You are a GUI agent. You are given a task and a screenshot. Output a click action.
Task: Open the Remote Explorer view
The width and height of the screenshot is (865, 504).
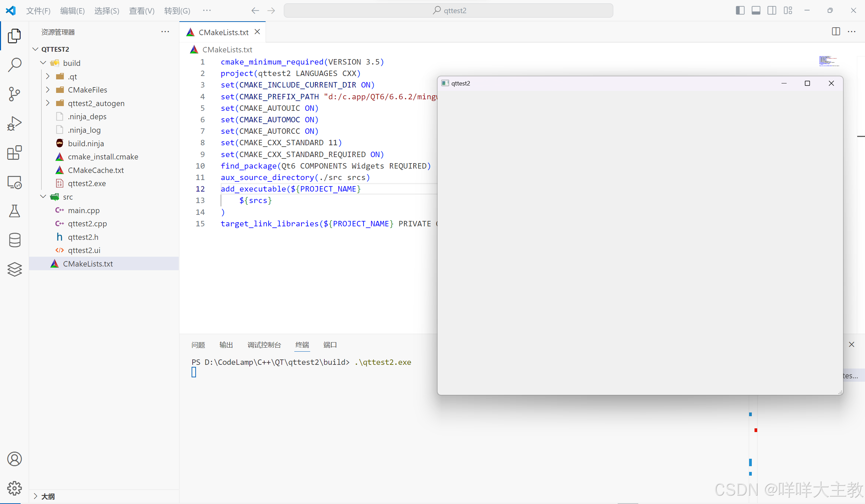click(15, 182)
